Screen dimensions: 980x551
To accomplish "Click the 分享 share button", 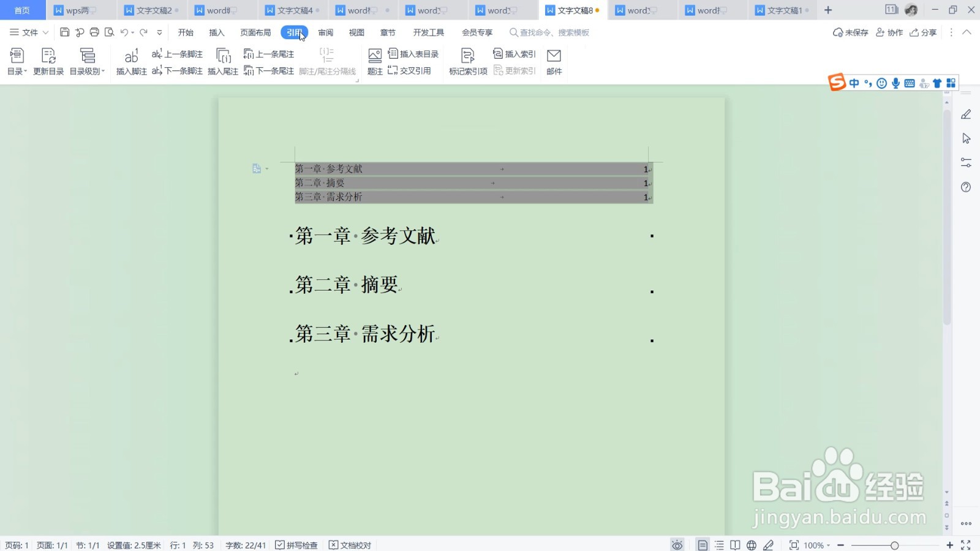I will click(x=923, y=32).
